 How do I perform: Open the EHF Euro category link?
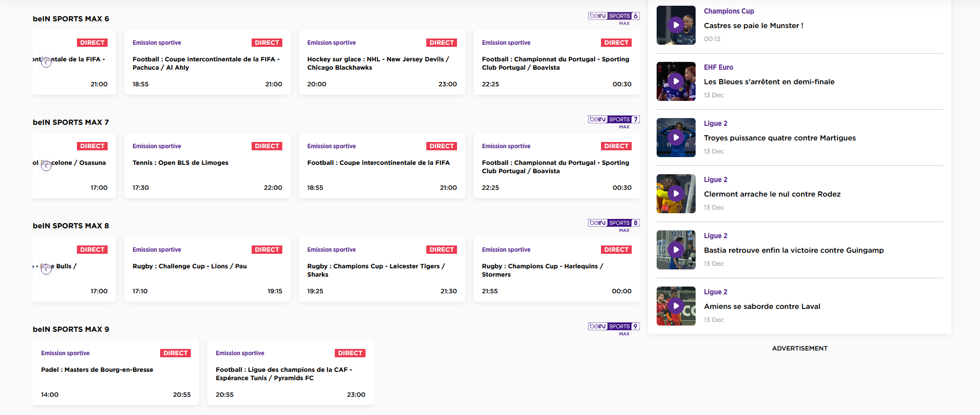(718, 67)
